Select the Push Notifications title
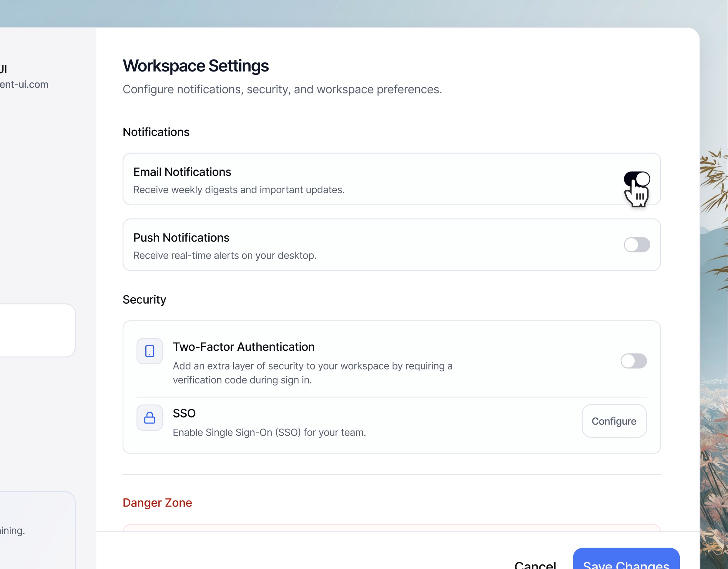The height and width of the screenshot is (569, 728). coord(181,238)
